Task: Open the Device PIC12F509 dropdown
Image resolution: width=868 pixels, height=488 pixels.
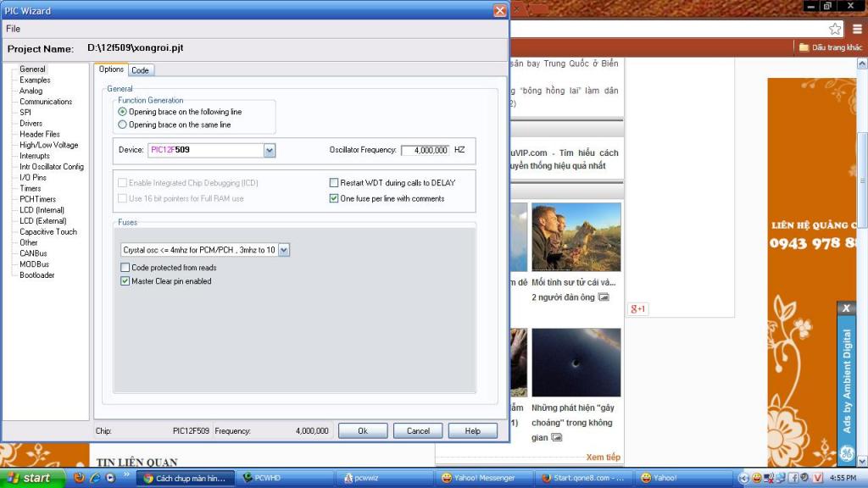Action: 269,150
